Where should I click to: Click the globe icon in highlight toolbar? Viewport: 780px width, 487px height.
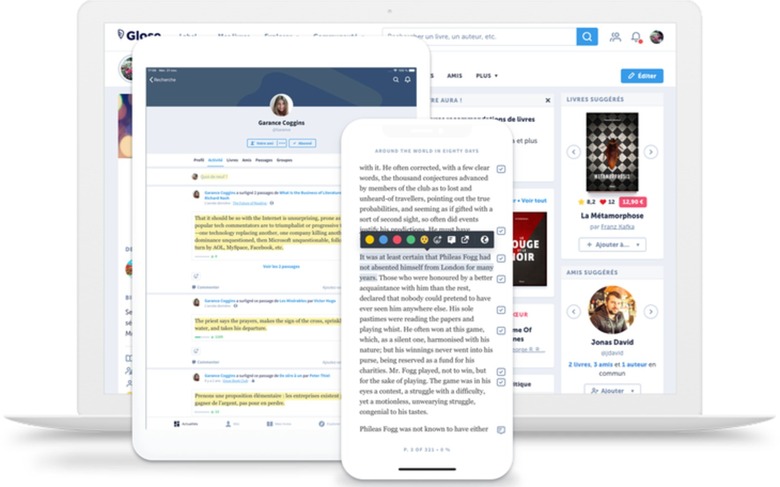pyautogui.click(x=485, y=240)
